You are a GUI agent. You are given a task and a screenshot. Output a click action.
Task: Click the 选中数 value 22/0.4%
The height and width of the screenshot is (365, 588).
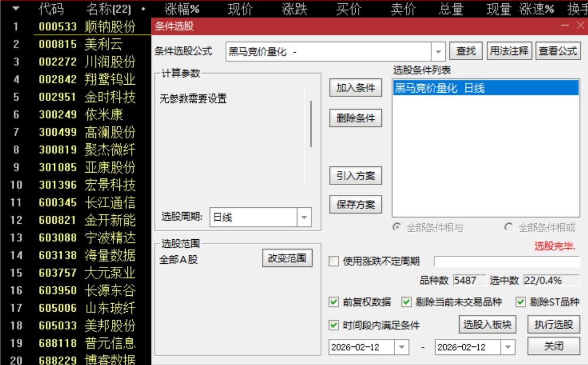pyautogui.click(x=551, y=280)
